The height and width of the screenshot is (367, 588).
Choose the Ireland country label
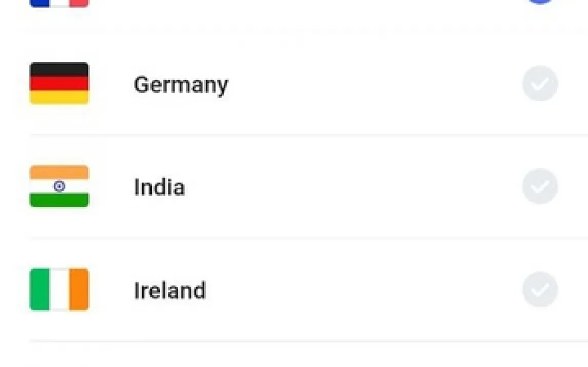(170, 290)
